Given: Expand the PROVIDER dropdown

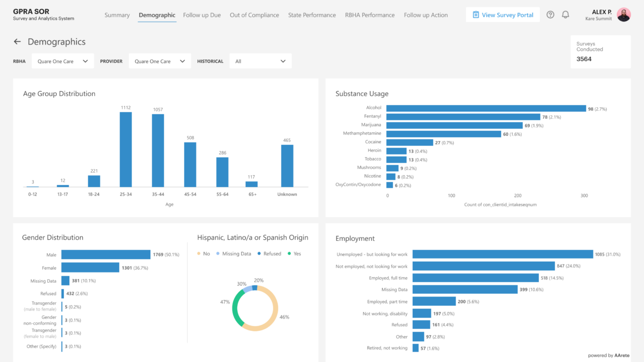Looking at the screenshot, I should [160, 61].
